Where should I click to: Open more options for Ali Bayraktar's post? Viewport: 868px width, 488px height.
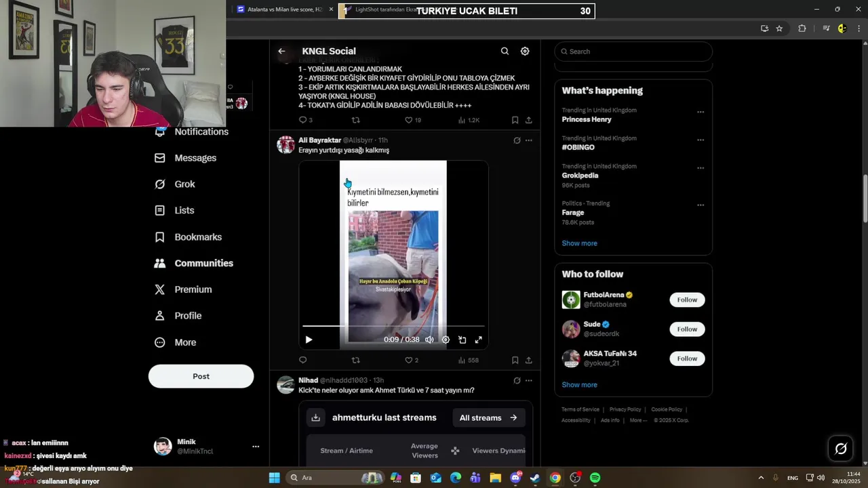pyautogui.click(x=529, y=140)
